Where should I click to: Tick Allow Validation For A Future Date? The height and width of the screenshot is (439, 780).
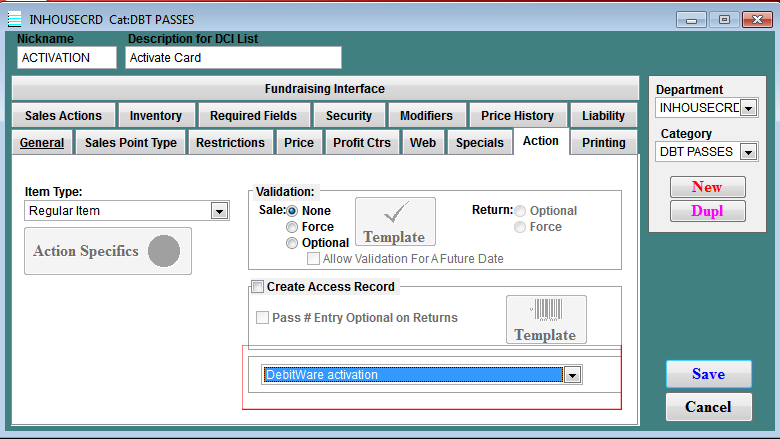coord(313,259)
